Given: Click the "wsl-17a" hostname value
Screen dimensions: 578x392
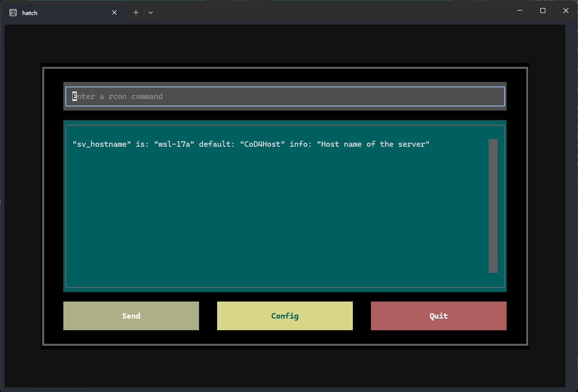Looking at the screenshot, I should pyautogui.click(x=174, y=144).
